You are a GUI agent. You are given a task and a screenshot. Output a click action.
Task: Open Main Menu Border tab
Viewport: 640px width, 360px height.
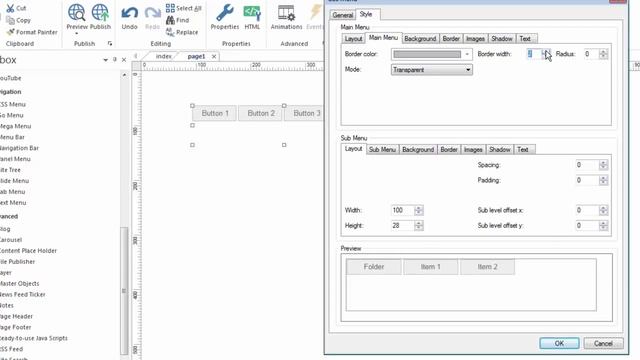tap(451, 38)
